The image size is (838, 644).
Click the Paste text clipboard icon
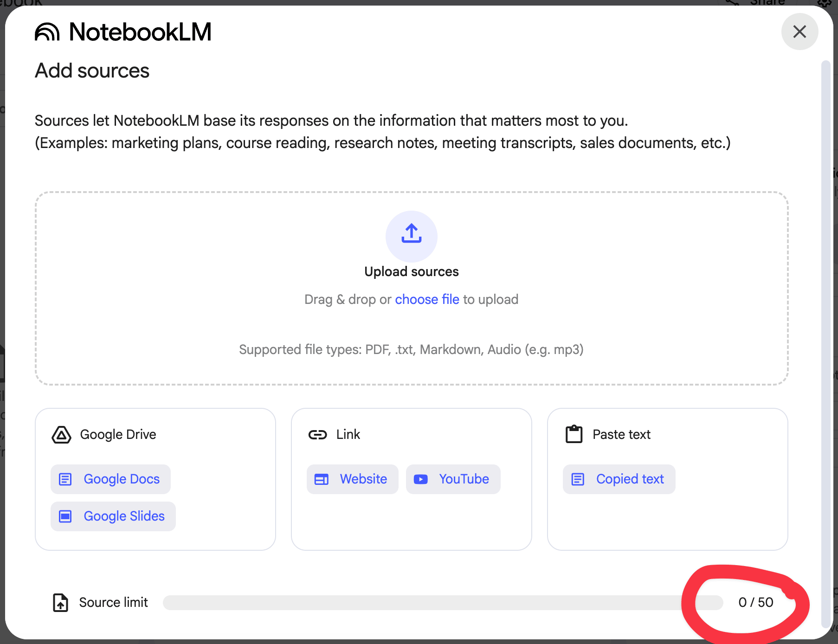[574, 434]
